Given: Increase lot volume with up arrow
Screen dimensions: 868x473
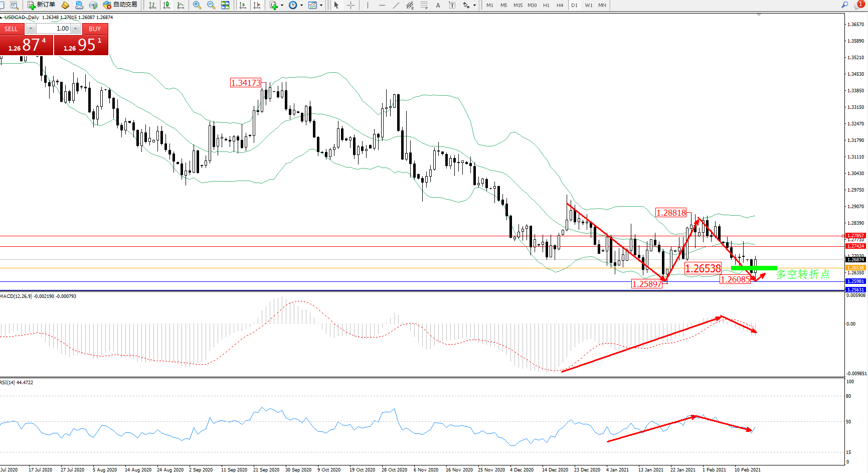Looking at the screenshot, I should (x=75, y=29).
